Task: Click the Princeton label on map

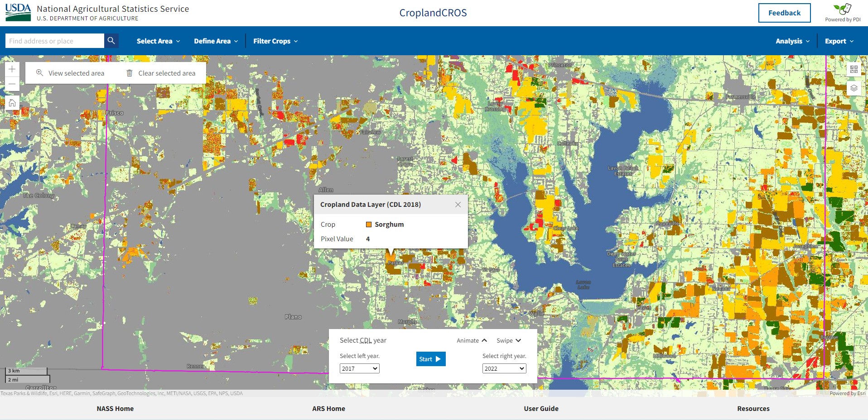Action: point(560,65)
